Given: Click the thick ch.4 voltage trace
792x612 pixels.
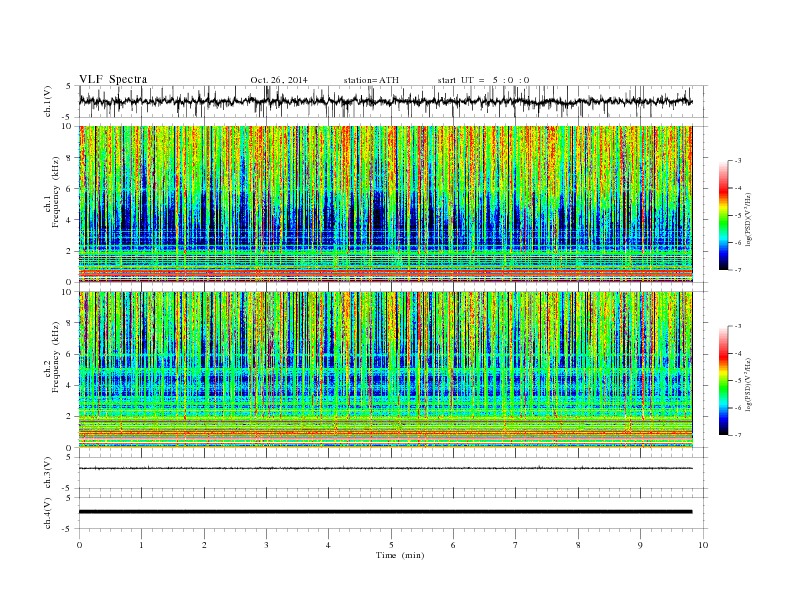Looking at the screenshot, I should coord(386,512).
